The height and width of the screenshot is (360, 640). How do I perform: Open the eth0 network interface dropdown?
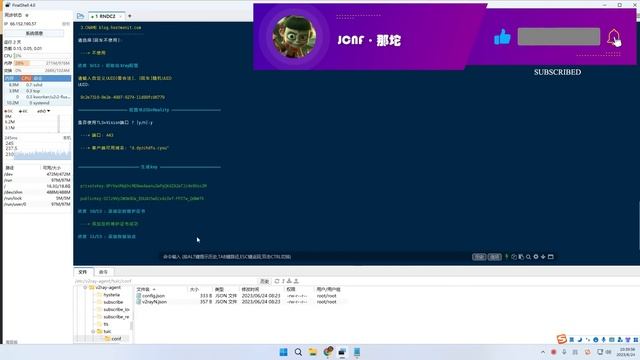coord(43,111)
